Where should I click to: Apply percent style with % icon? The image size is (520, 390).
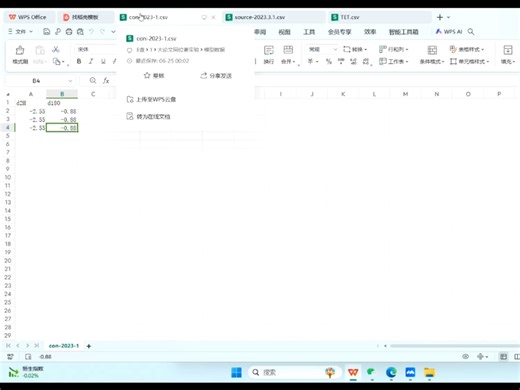point(329,61)
